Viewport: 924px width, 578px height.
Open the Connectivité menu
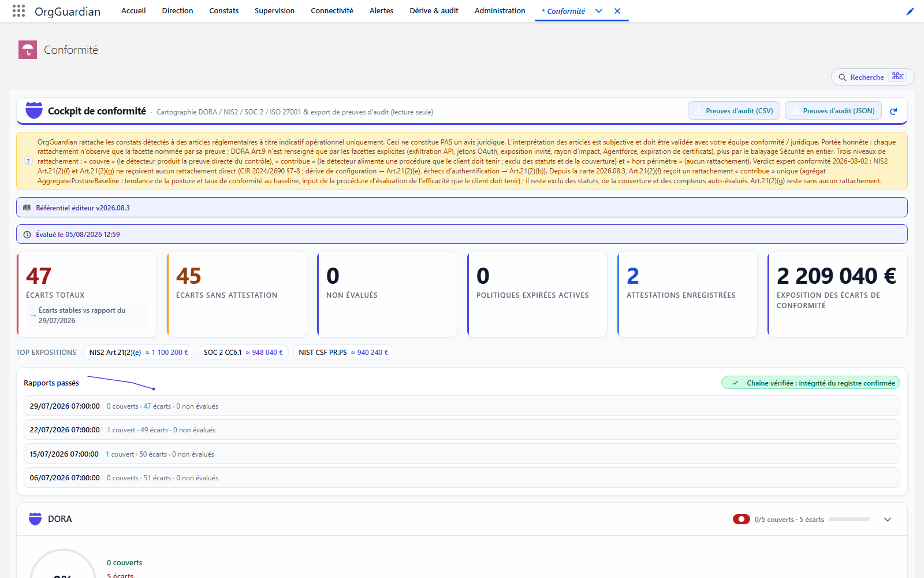point(332,11)
